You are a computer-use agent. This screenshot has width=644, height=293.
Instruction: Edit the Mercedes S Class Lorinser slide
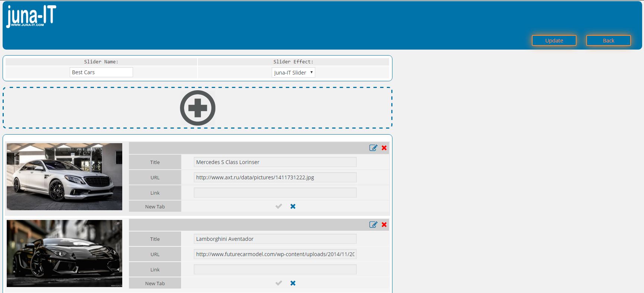tap(373, 148)
